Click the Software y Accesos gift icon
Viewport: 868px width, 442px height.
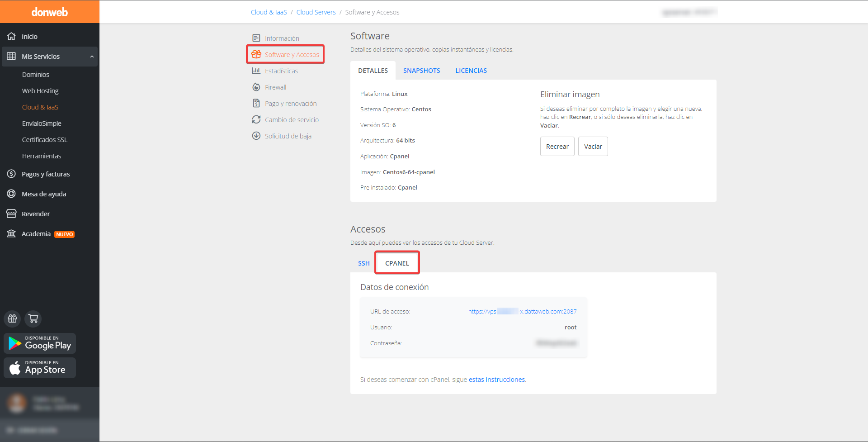[256, 54]
